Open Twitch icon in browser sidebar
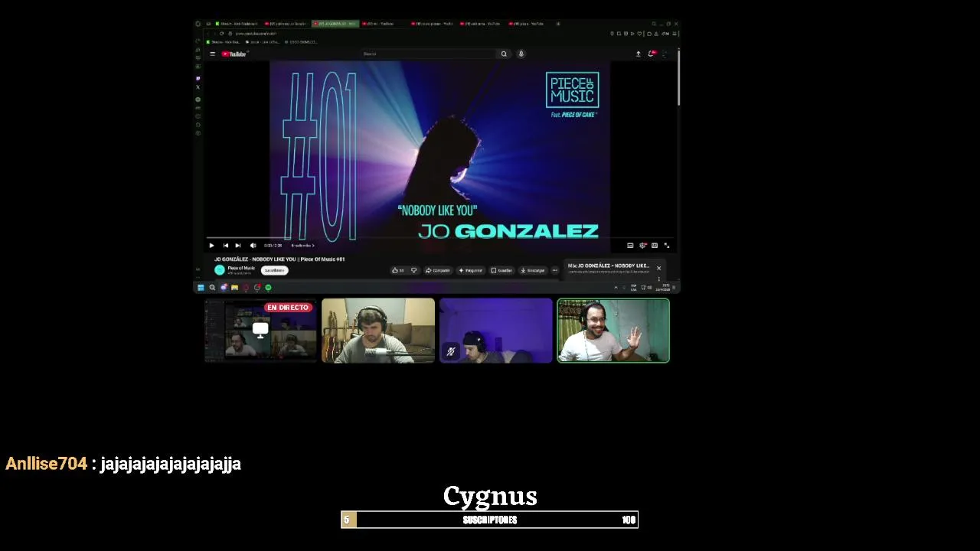The height and width of the screenshot is (551, 980). [198, 78]
